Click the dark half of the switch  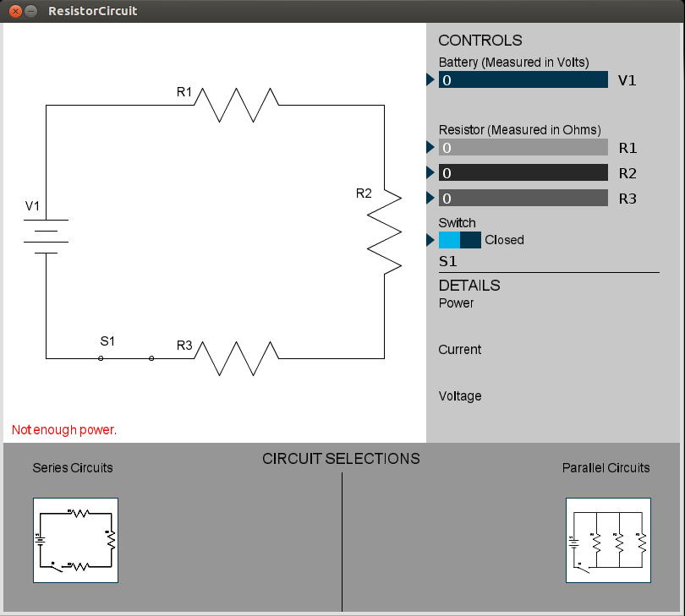[470, 240]
